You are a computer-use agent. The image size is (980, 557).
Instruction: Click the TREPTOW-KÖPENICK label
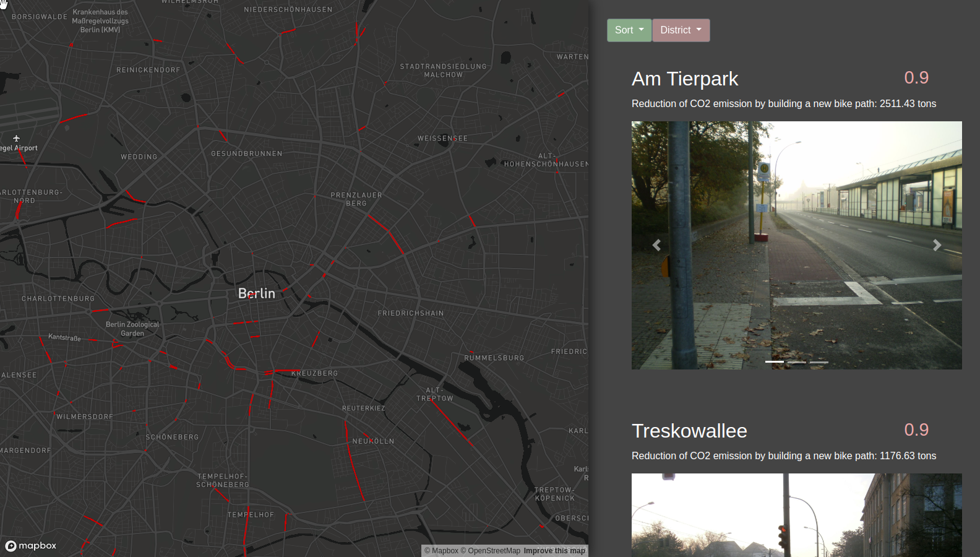pos(555,494)
